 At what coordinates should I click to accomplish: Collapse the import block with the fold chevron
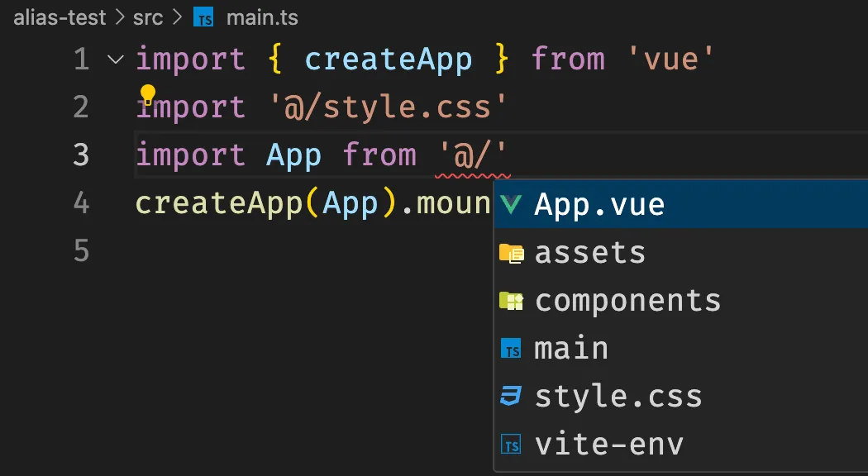point(116,59)
